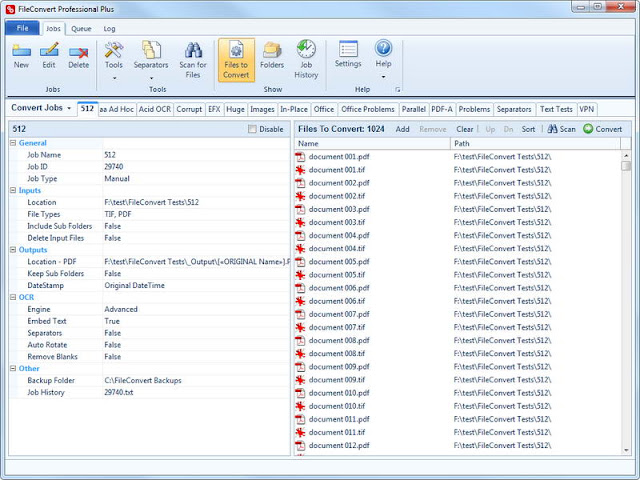
Task: Select the Job History value 29740.txt
Action: 119,392
